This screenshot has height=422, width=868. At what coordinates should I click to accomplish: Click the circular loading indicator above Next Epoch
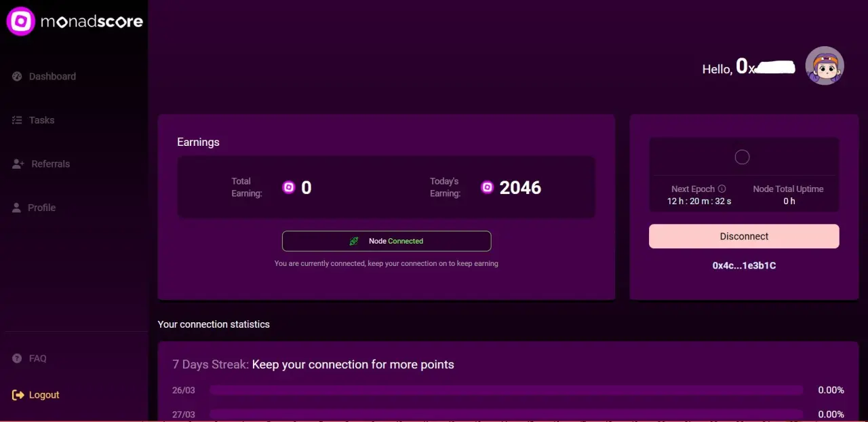[743, 157]
